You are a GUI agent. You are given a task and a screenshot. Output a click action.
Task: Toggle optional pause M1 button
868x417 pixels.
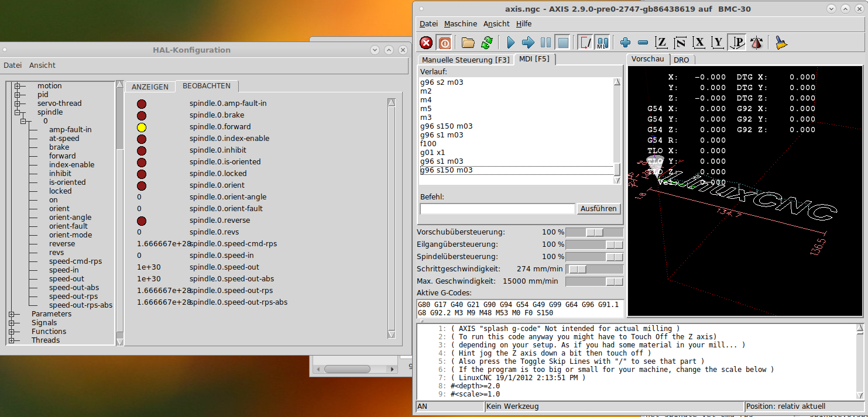point(602,43)
